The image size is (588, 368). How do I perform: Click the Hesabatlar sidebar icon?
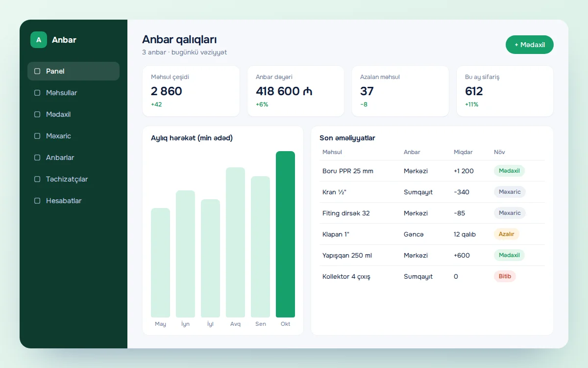click(37, 201)
